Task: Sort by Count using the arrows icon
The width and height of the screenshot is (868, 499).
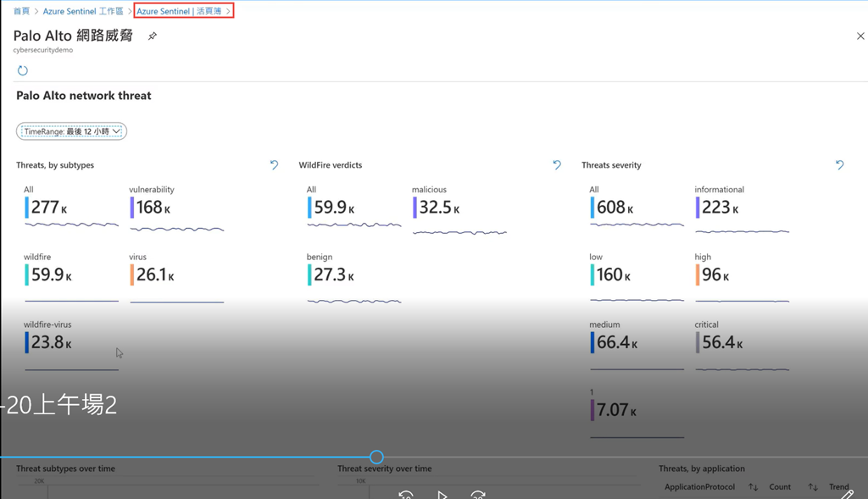Action: pyautogui.click(x=813, y=487)
